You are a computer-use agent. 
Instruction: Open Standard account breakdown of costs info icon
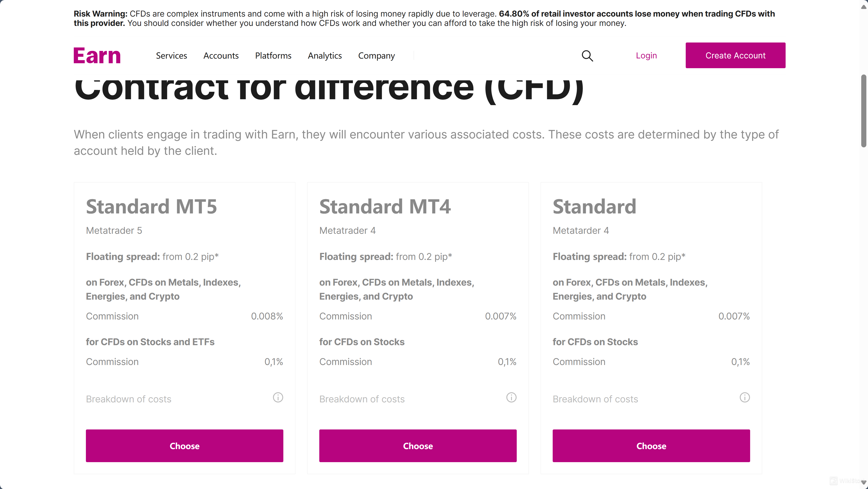click(x=744, y=398)
